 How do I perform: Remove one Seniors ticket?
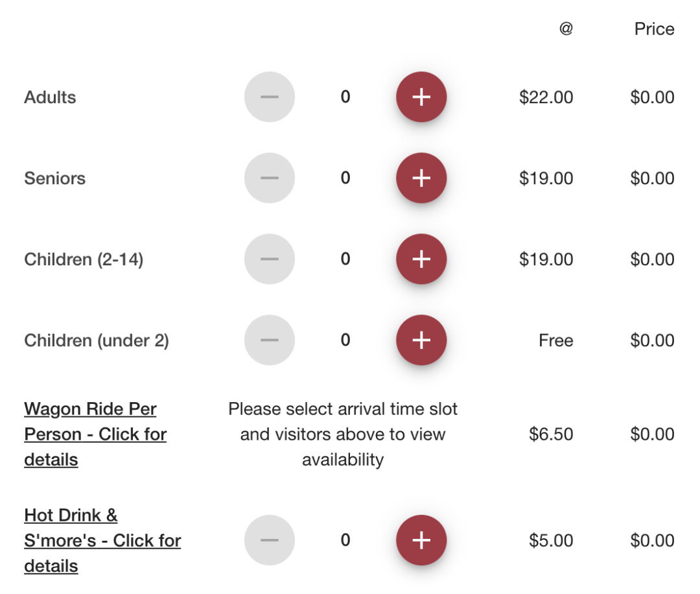pos(270,178)
